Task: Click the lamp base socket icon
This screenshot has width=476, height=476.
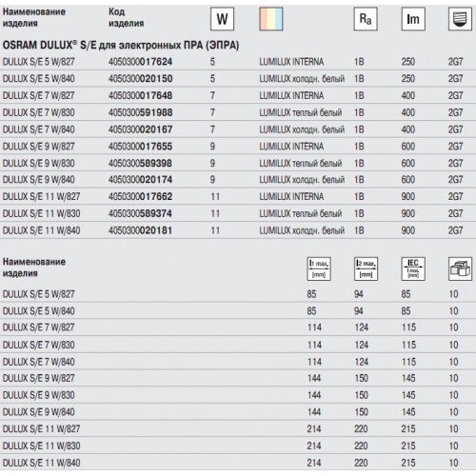Action: [x=460, y=19]
